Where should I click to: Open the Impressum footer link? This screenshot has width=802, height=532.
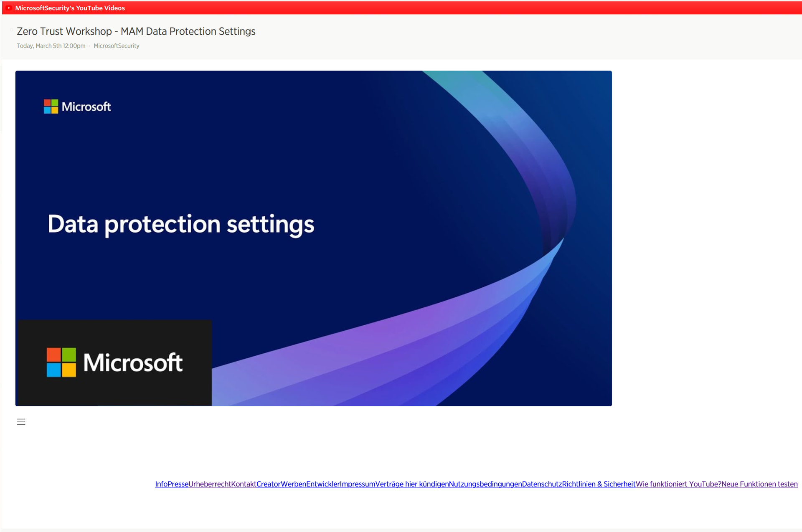click(x=357, y=484)
